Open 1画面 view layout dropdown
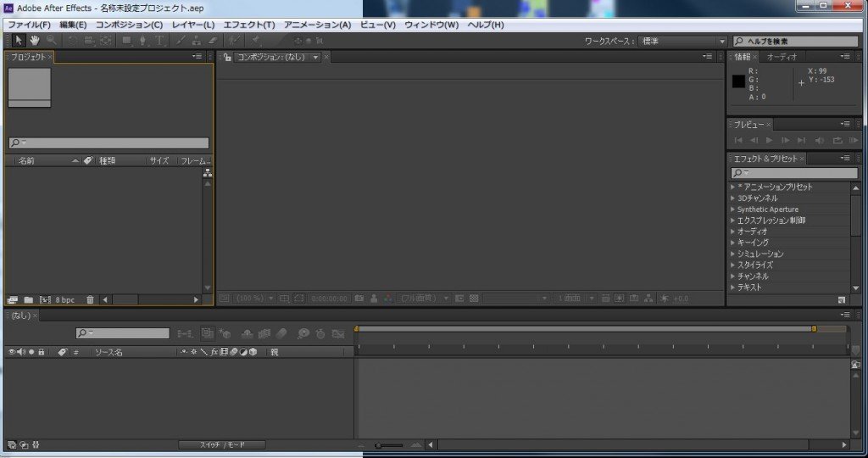Viewport: 868px width, 458px height. point(576,298)
